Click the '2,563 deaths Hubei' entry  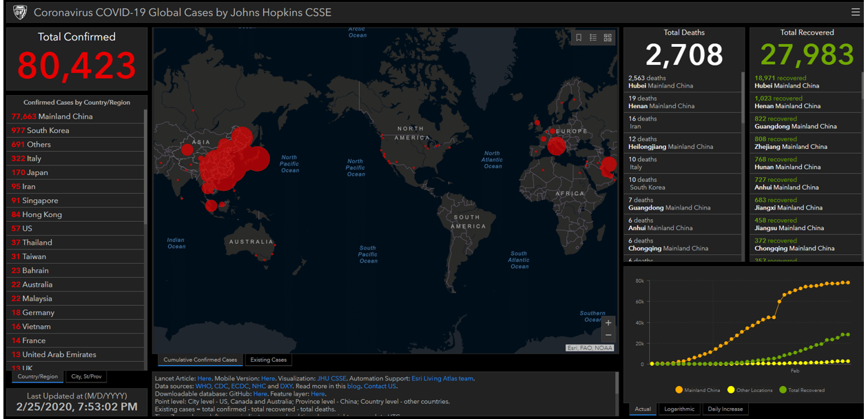pos(683,82)
